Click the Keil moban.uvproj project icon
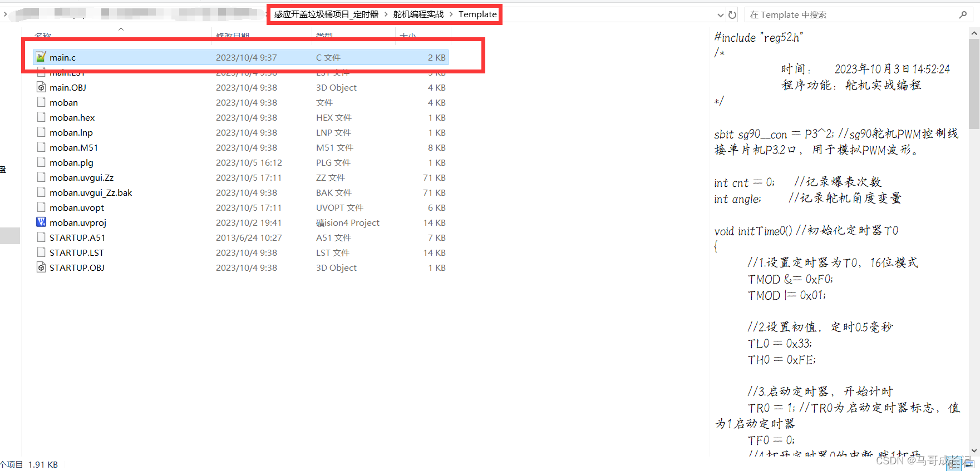 [41, 222]
